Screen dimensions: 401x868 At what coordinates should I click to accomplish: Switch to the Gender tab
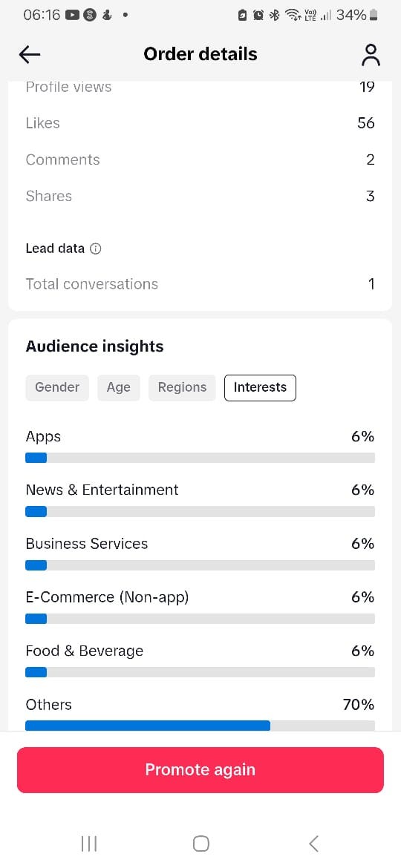[x=57, y=387]
